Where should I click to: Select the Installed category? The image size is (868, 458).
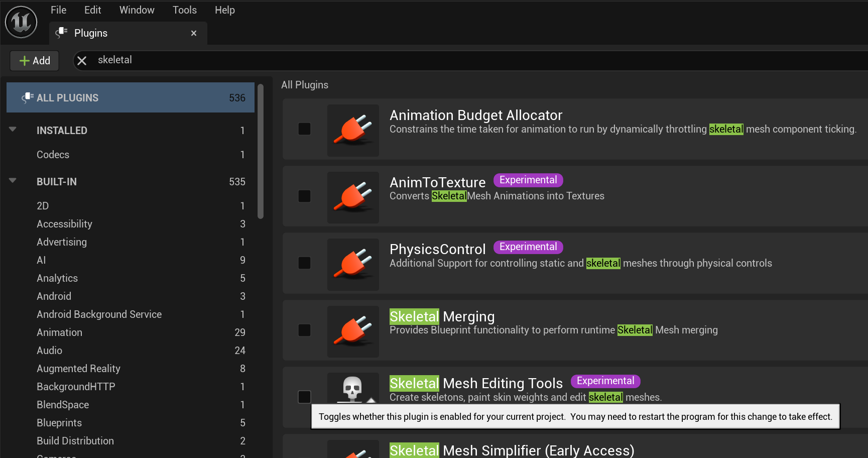[131, 131]
